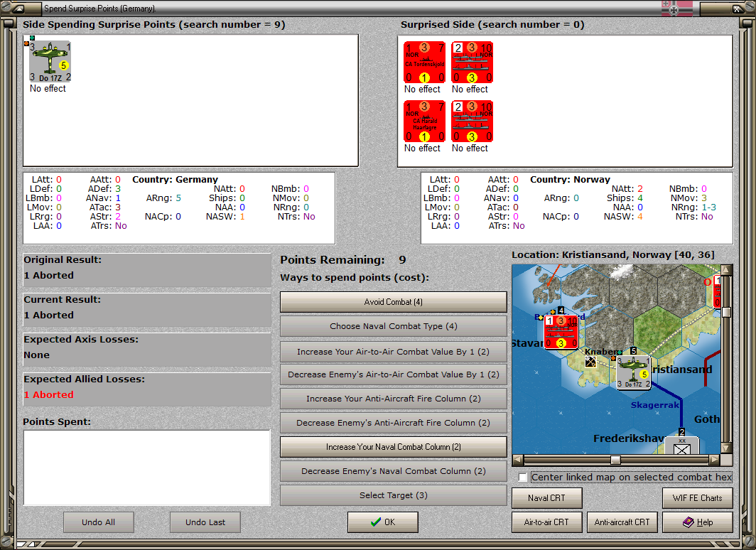This screenshot has width=756, height=550.
Task: Select the CA Harald Haarfagre ship counter
Action: click(424, 121)
